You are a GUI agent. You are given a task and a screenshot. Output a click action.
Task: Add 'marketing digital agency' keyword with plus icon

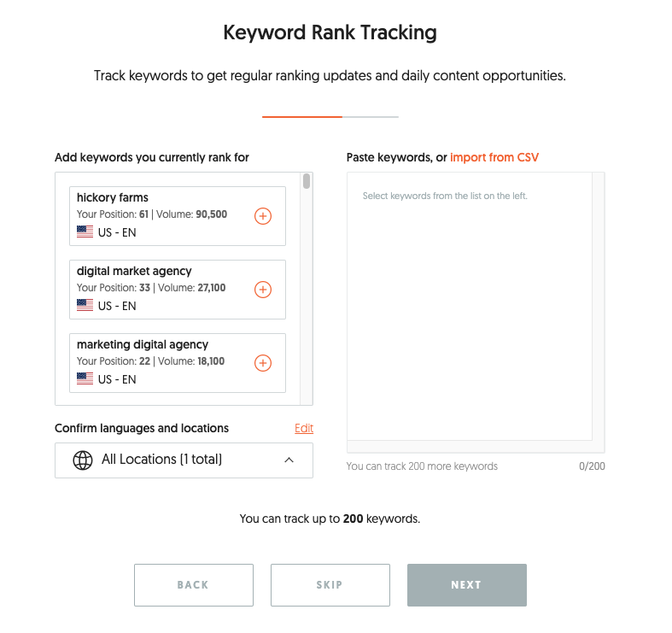[x=263, y=363]
